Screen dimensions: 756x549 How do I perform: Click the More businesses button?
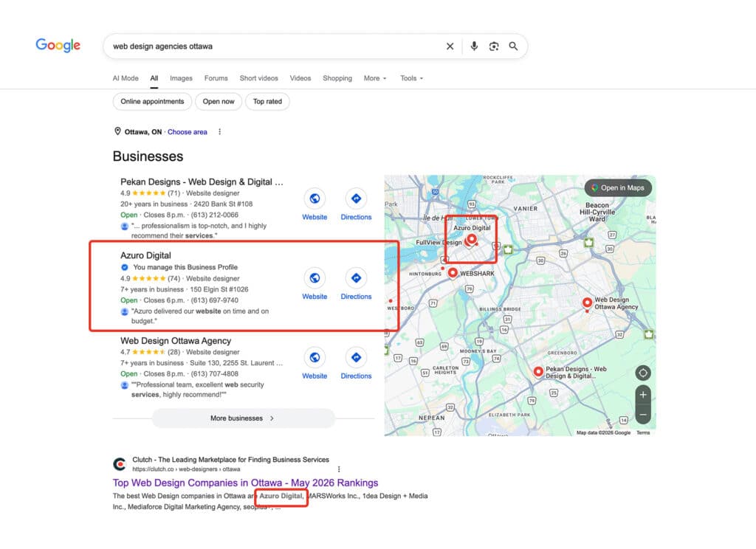click(x=244, y=418)
